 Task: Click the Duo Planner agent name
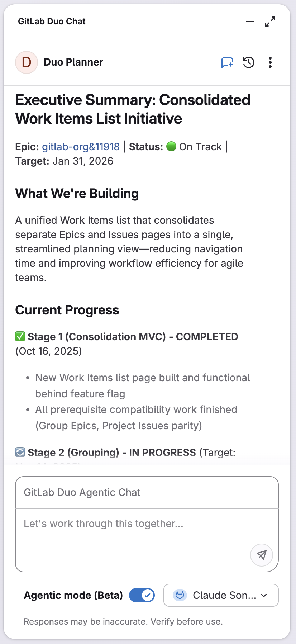coord(73,62)
